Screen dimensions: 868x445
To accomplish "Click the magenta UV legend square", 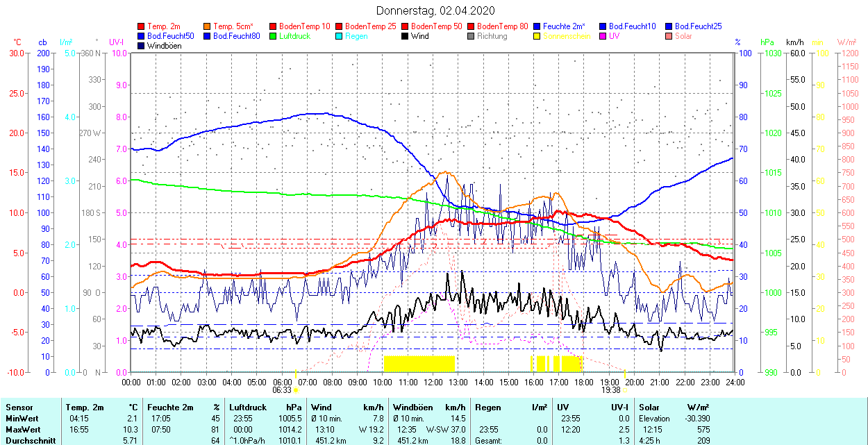I will coord(603,36).
